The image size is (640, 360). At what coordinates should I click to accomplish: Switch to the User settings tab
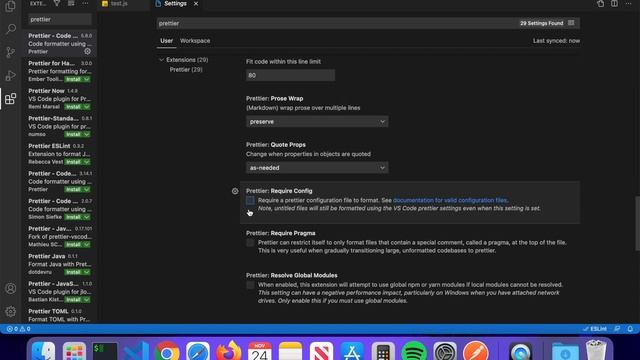click(167, 41)
